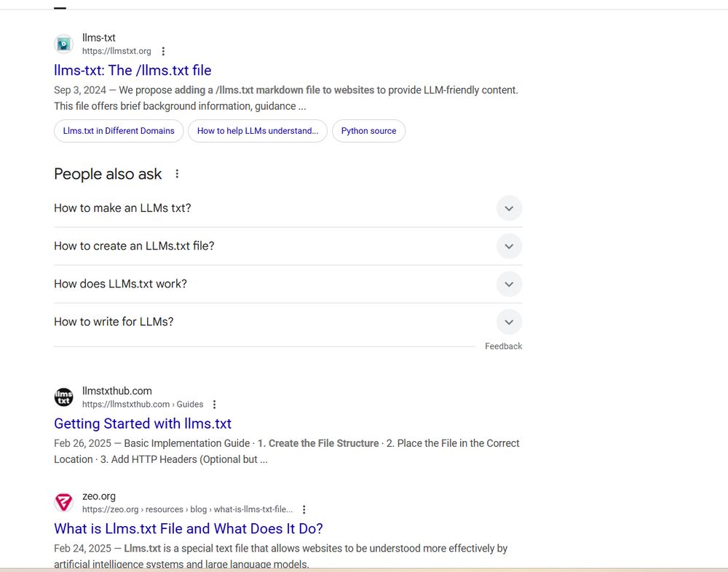Viewport: 728px width, 572px height.
Task: Click 'Llms.txt in Different Domains' sitelink chip
Action: pyautogui.click(x=119, y=131)
